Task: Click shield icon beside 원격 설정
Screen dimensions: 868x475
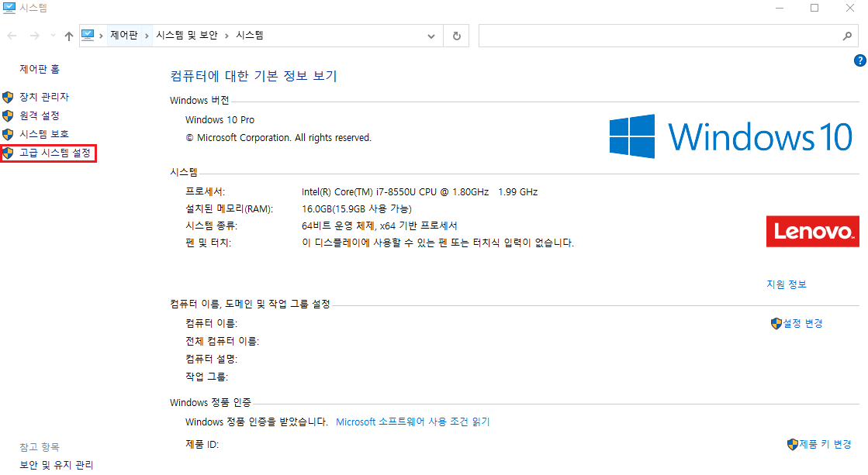Action: (x=8, y=115)
